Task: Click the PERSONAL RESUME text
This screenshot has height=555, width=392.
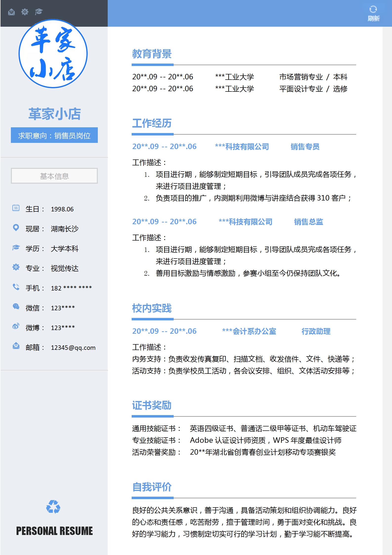Action: (54, 531)
